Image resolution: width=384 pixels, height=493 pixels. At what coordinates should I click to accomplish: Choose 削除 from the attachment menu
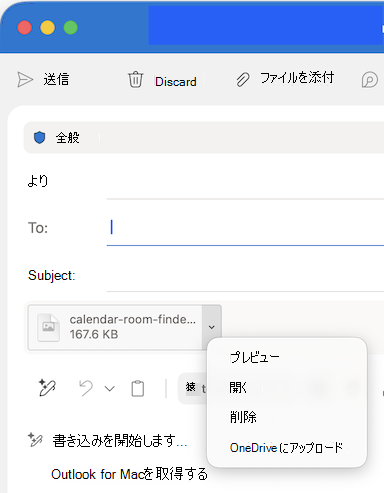pyautogui.click(x=243, y=417)
